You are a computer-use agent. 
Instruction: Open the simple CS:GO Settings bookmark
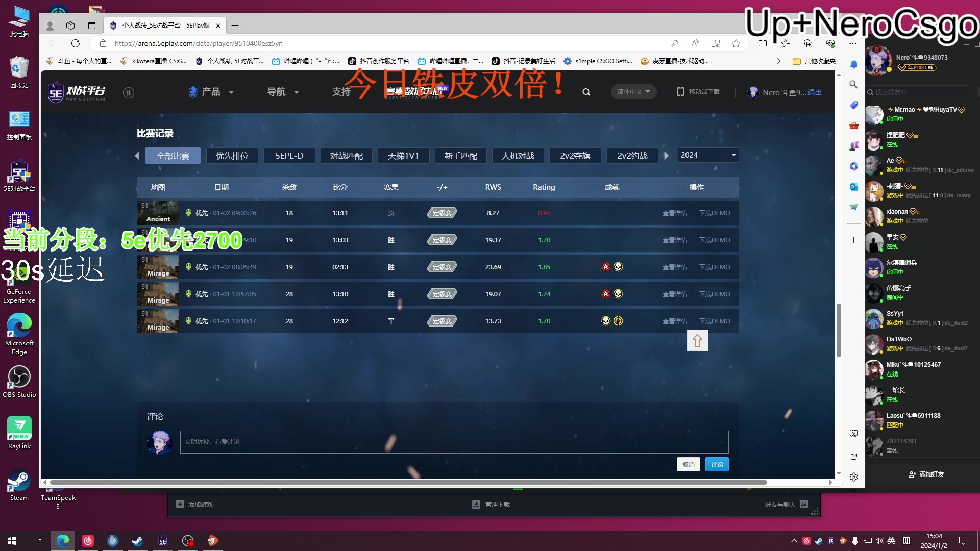coord(598,61)
